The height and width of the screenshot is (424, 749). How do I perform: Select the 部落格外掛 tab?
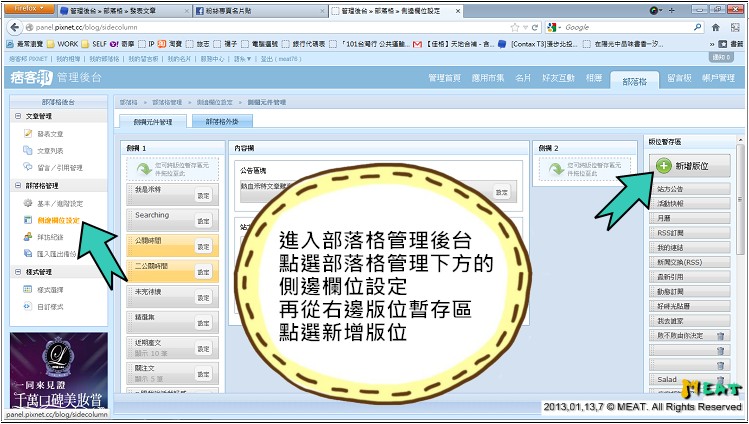point(222,122)
